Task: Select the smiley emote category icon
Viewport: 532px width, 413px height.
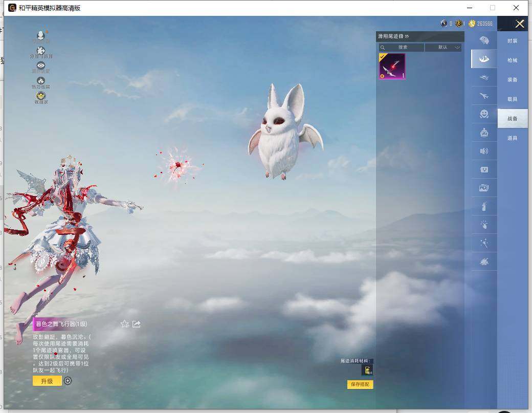Action: [484, 114]
